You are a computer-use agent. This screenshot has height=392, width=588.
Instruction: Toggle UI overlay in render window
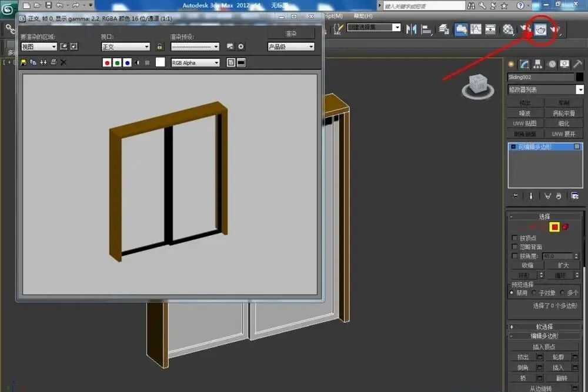[231, 62]
